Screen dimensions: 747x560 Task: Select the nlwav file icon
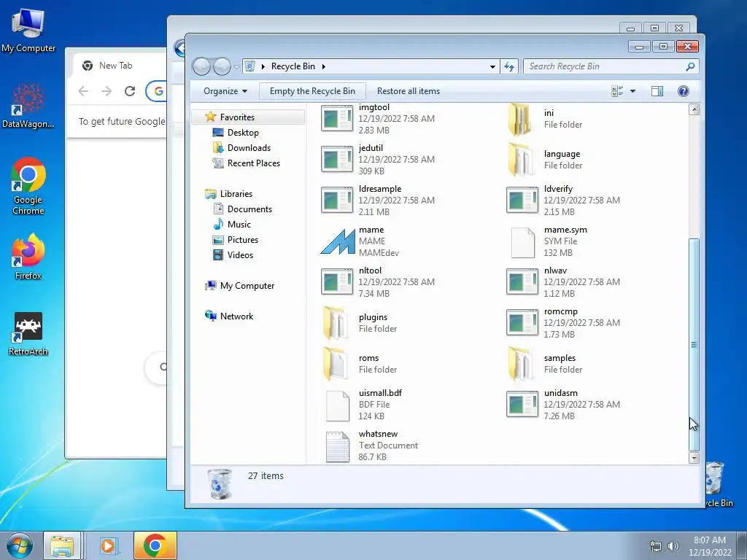pos(522,282)
